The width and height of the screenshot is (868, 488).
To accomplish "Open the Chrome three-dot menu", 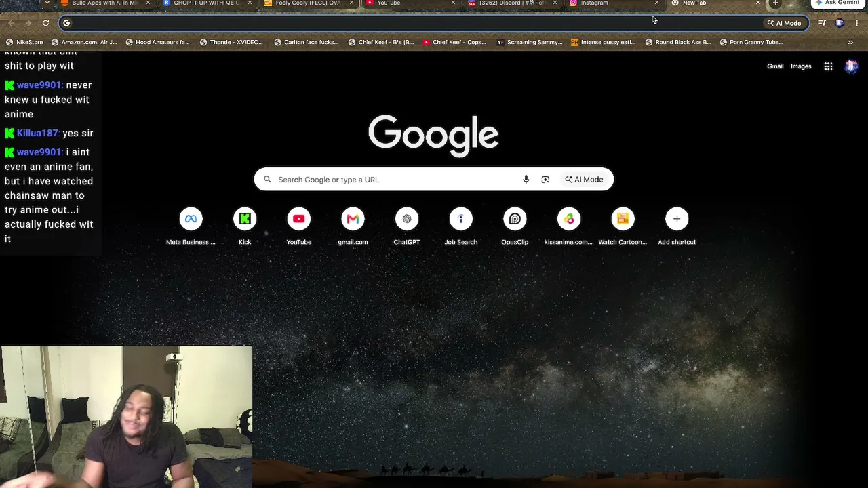I will pos(857,23).
